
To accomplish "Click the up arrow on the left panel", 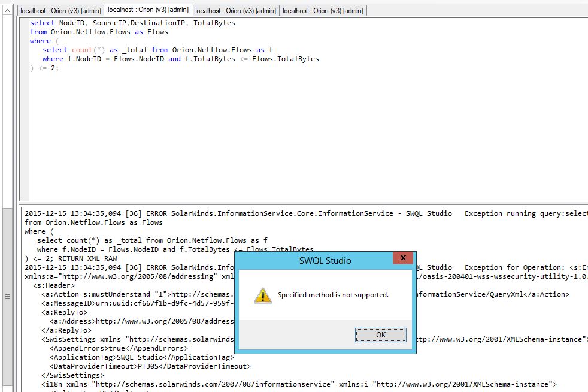I will tap(7, 11).
